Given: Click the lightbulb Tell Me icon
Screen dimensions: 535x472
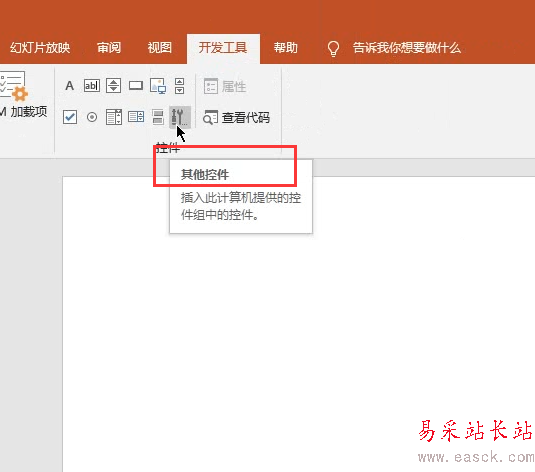Looking at the screenshot, I should [333, 48].
